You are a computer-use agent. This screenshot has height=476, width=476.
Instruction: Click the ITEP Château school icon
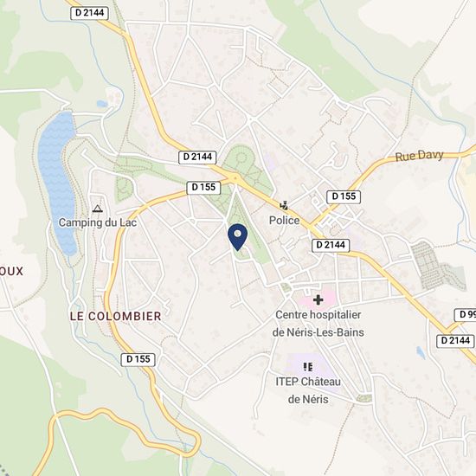point(308,367)
